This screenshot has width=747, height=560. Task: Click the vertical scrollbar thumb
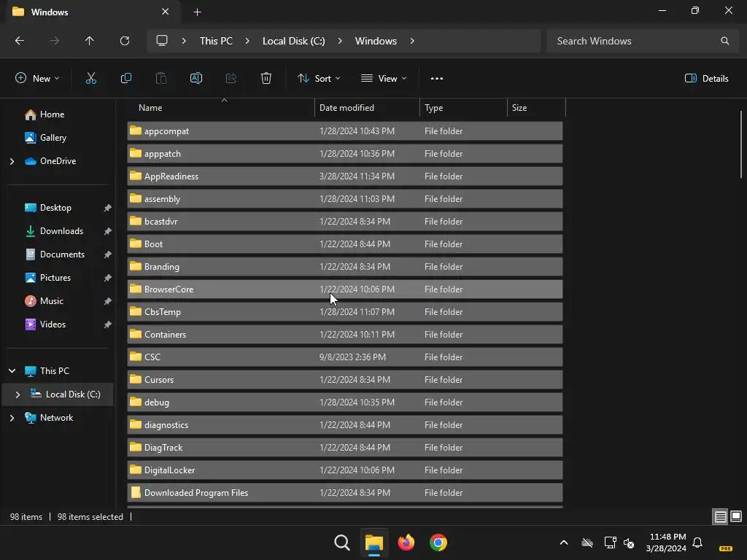click(741, 144)
